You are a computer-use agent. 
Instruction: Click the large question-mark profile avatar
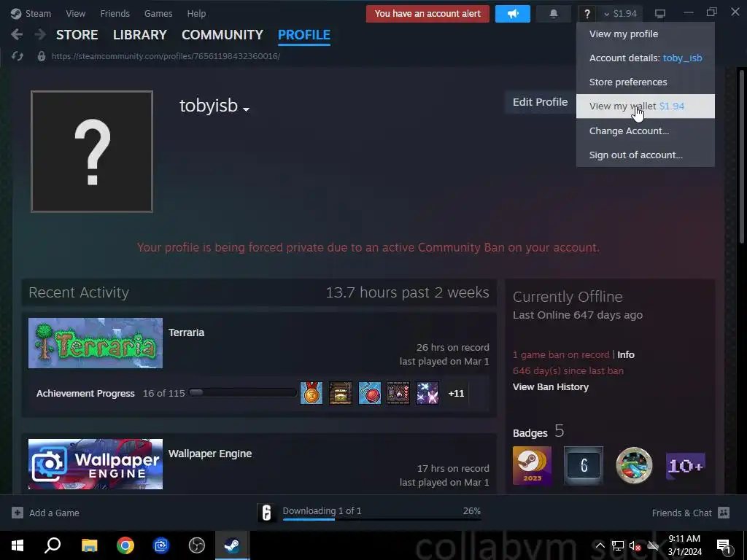coord(92,152)
